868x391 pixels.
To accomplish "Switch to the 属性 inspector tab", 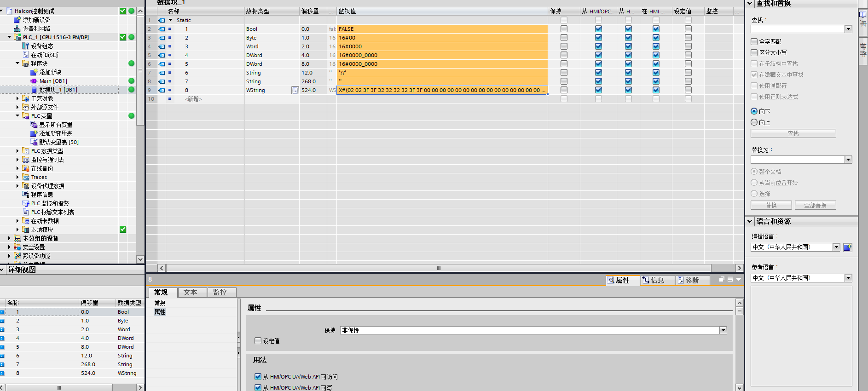I will coord(623,280).
